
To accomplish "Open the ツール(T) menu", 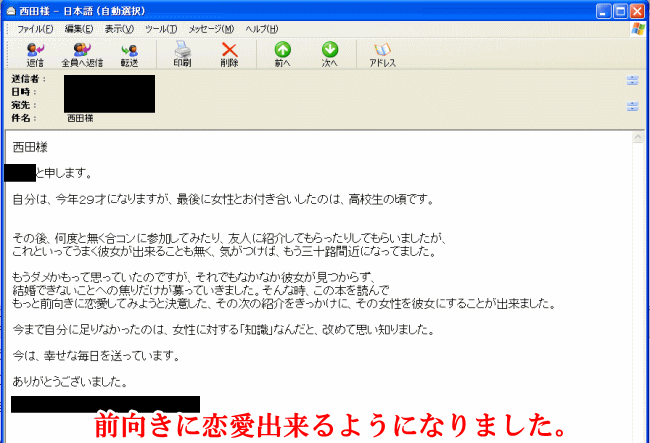I will [162, 29].
